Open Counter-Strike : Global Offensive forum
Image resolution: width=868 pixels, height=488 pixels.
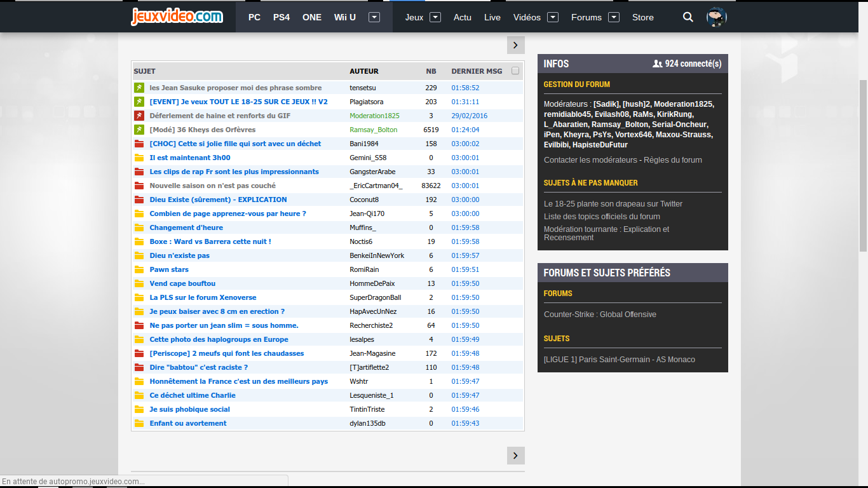(600, 315)
